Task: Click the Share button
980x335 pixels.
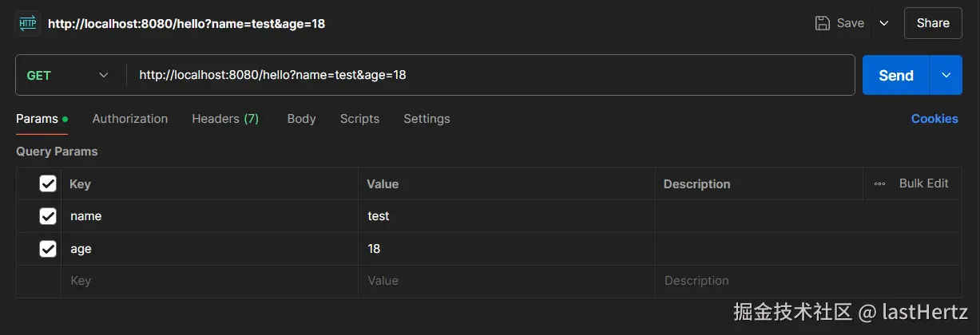Action: (933, 23)
